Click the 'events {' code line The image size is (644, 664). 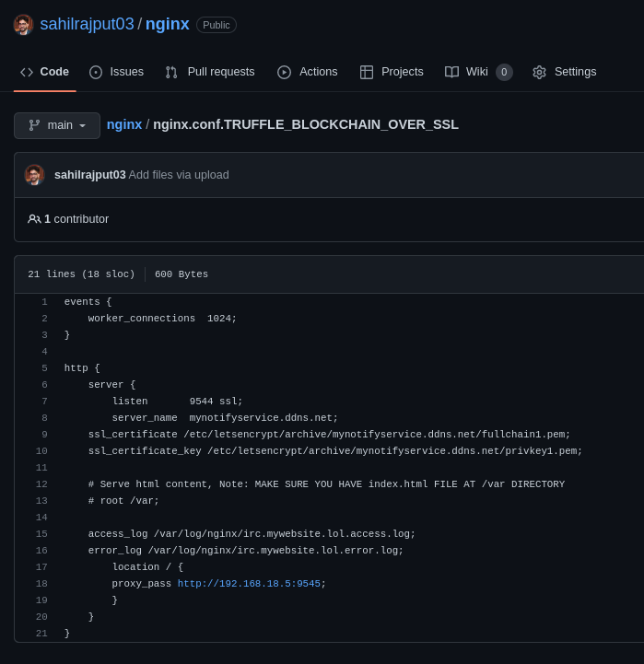tap(88, 302)
